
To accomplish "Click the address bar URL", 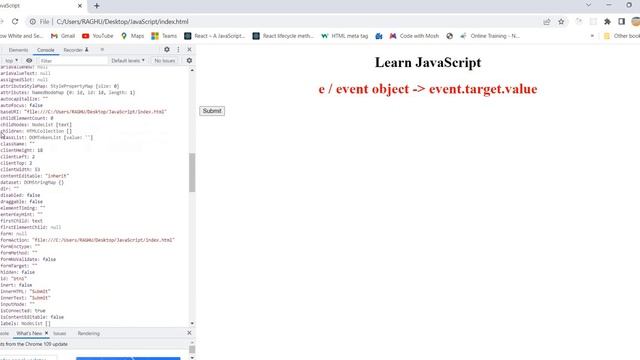I will (122, 22).
